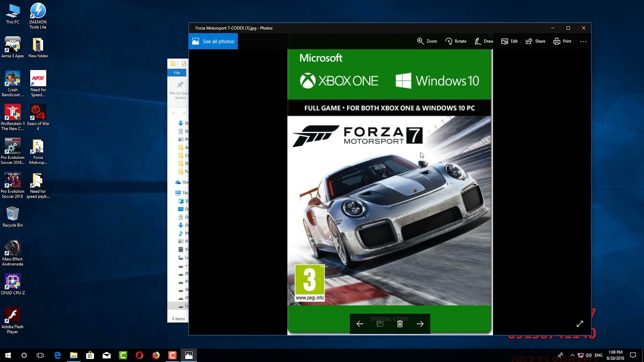Screen dimensions: 644x362
Task: Select Crash Bandicoot desktop shortcut
Action: coord(13,84)
